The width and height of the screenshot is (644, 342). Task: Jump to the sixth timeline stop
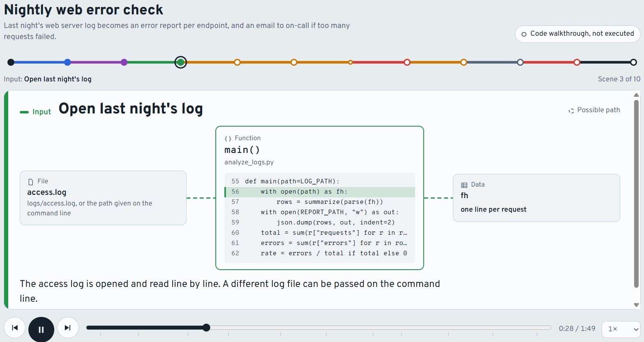tap(294, 62)
